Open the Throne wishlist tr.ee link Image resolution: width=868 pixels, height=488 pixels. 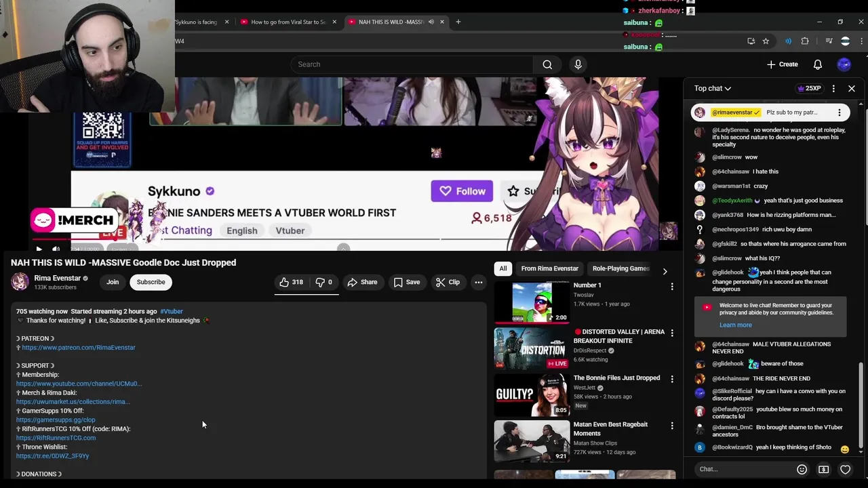pyautogui.click(x=52, y=456)
